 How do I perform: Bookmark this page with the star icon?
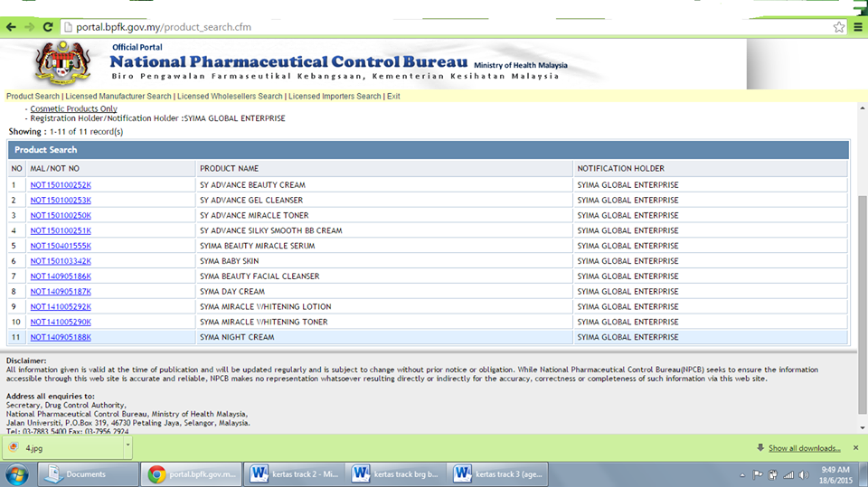click(x=839, y=26)
